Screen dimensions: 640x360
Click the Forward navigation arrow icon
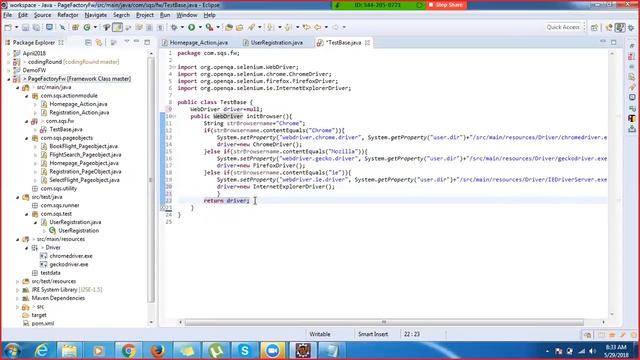[x=336, y=27]
